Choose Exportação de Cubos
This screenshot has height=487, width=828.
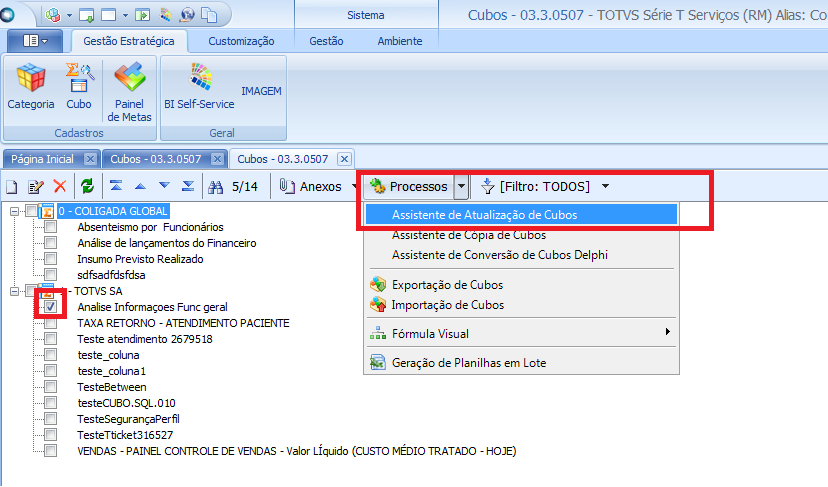coord(521,285)
